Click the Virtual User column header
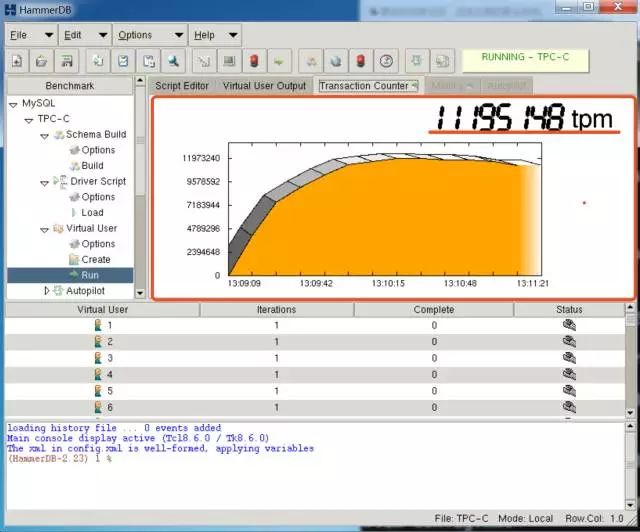The height and width of the screenshot is (532, 640). 102,309
